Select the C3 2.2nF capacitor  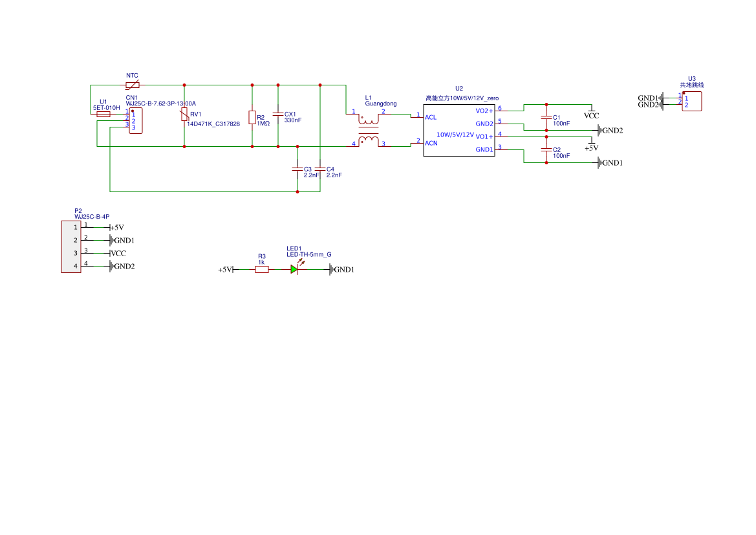[297, 169]
